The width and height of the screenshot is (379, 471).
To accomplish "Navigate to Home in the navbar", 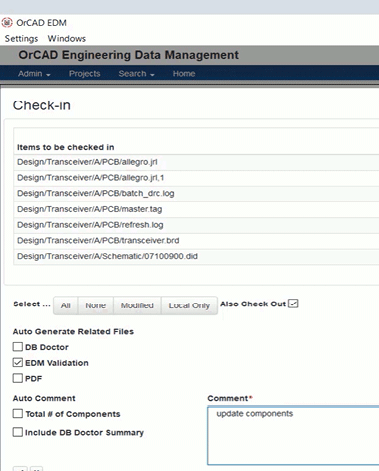I will tap(184, 74).
